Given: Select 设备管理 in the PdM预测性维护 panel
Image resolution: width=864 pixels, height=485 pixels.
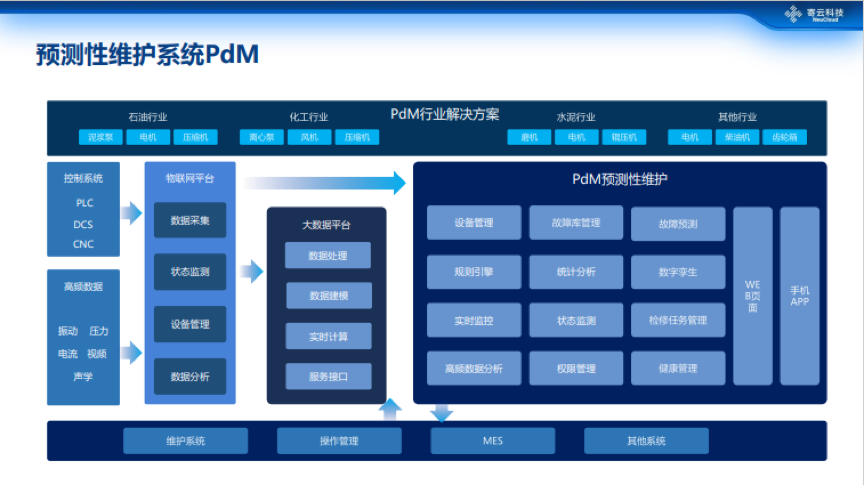Looking at the screenshot, I should pos(474,223).
